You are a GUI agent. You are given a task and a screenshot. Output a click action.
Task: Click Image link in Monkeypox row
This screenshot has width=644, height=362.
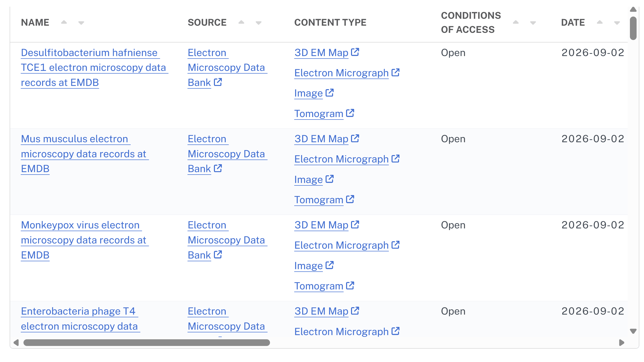coord(309,266)
